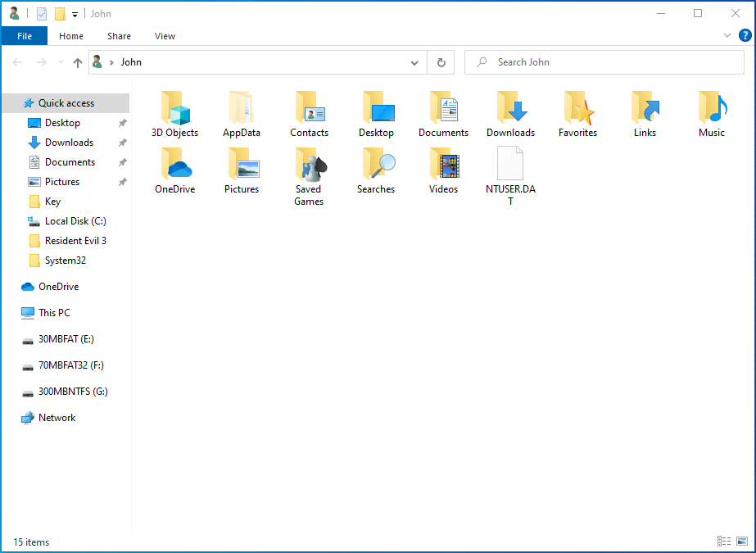Expand the ribbon with the chevron
The width and height of the screenshot is (756, 553).
(x=727, y=35)
